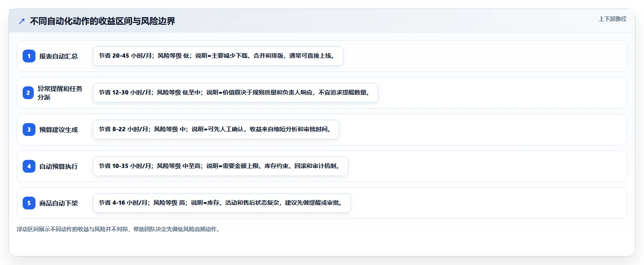Click the 商品自动下架 label

pos(59,203)
